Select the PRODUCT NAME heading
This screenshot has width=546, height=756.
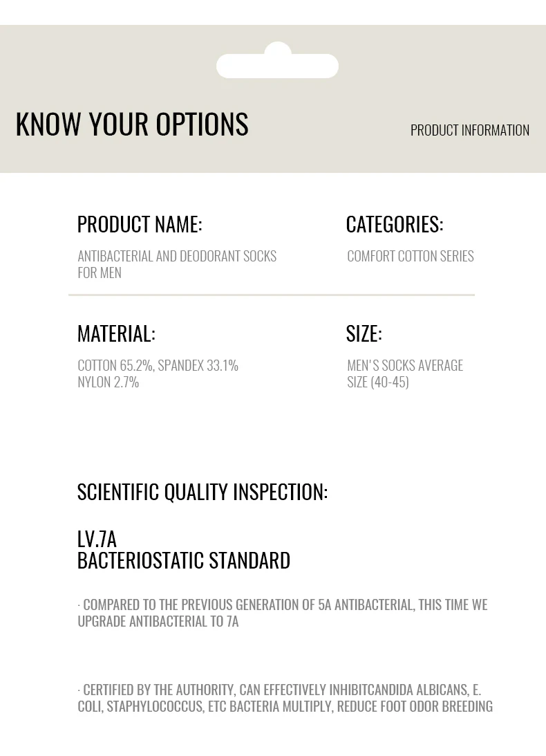(x=140, y=224)
